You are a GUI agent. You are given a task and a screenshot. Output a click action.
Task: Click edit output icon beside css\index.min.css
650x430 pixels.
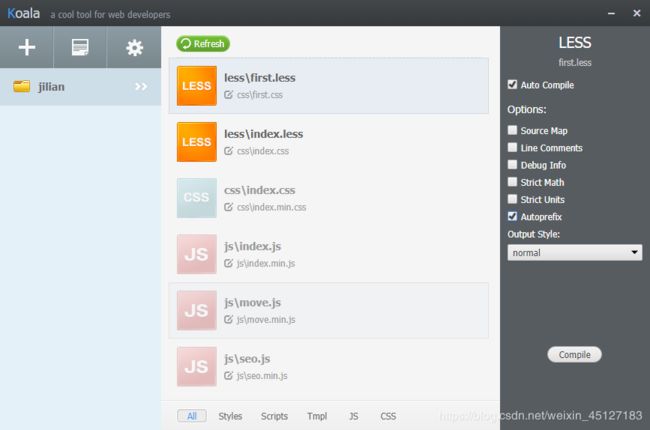tap(228, 207)
